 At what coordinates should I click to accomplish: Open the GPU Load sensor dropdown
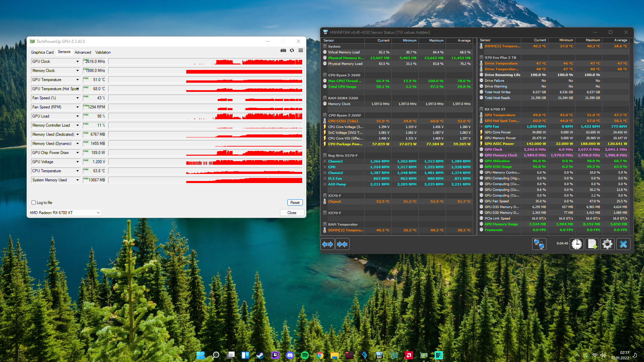pos(77,116)
